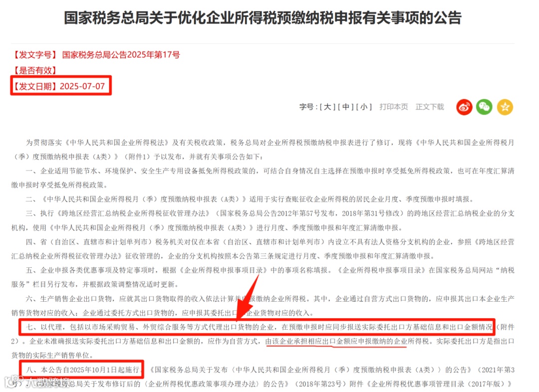Click boxed text 本公告自2025年10月1日起施行

(81, 370)
